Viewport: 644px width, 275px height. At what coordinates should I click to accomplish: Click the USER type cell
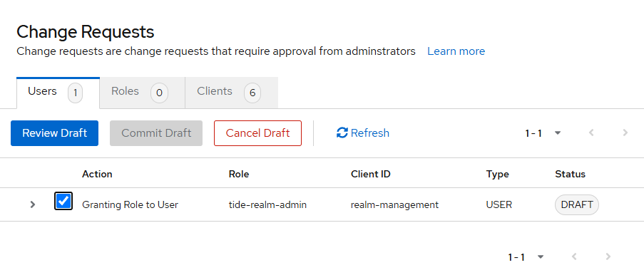tap(499, 204)
